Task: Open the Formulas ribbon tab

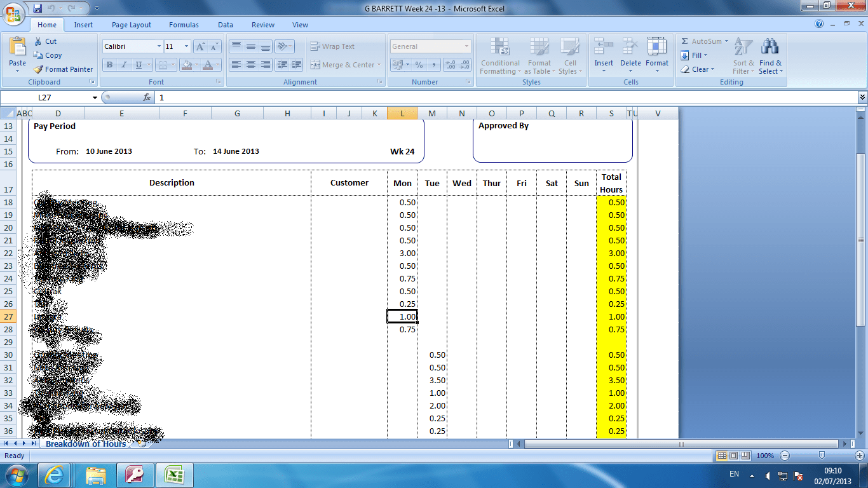Action: pos(184,25)
